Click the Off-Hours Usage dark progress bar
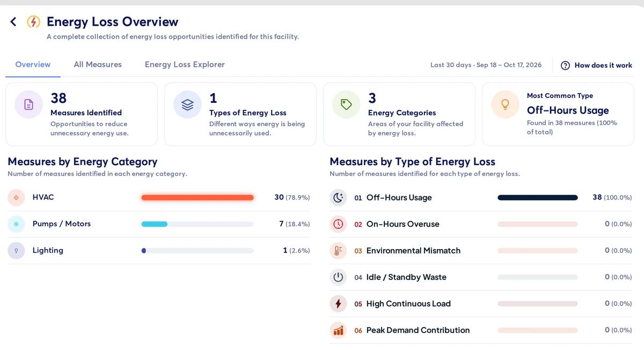This screenshot has width=644, height=350. pos(538,197)
